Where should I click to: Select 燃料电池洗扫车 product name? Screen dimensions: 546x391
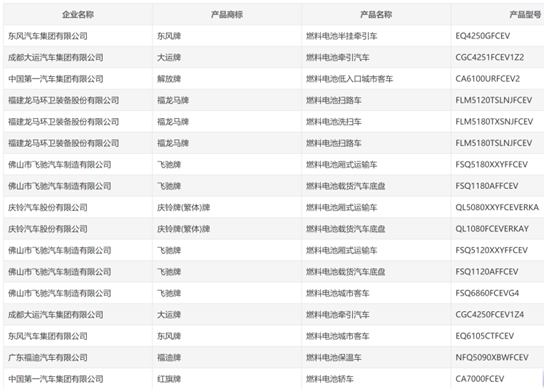click(334, 122)
